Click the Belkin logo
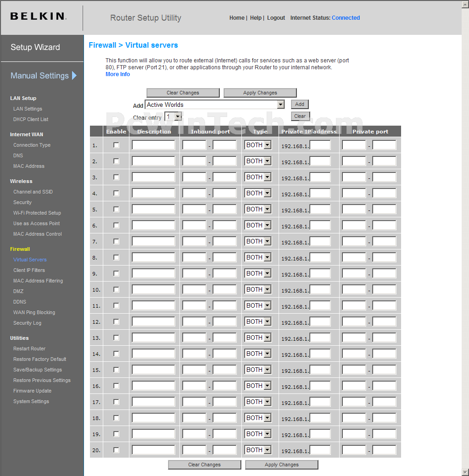Screen dimensions: 469x476 click(38, 16)
